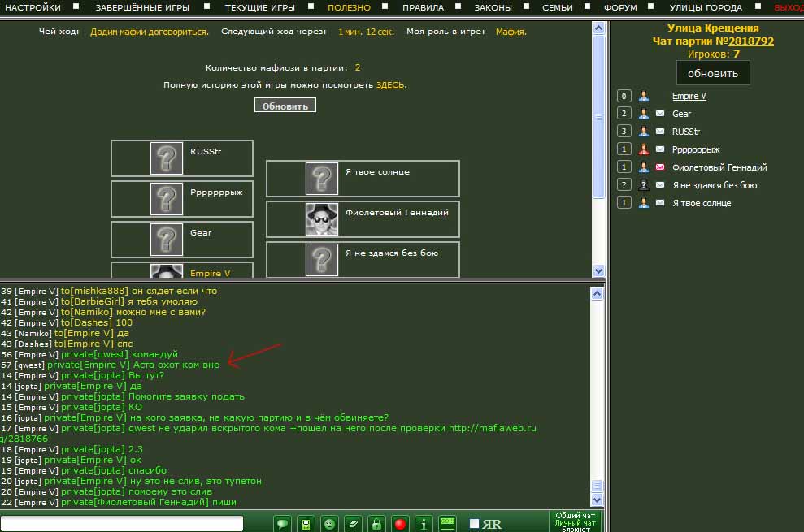804x532 pixels.
Task: Click the green GO window icon
Action: coord(447,524)
